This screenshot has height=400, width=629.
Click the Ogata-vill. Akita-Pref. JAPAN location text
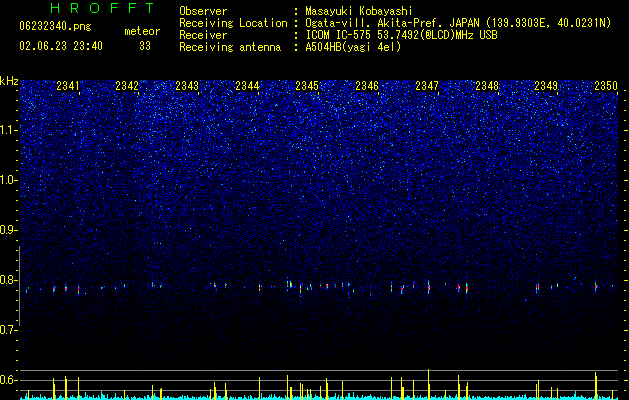458,23
